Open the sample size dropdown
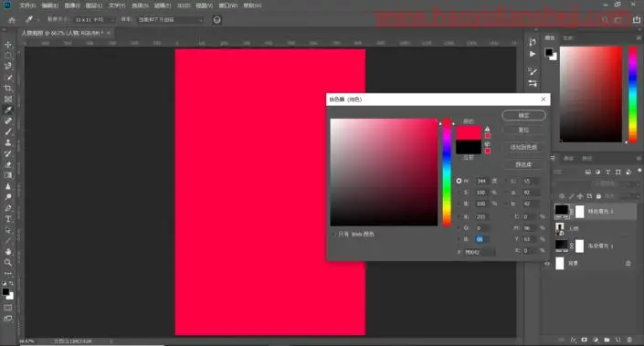The height and width of the screenshot is (346, 644). point(94,20)
